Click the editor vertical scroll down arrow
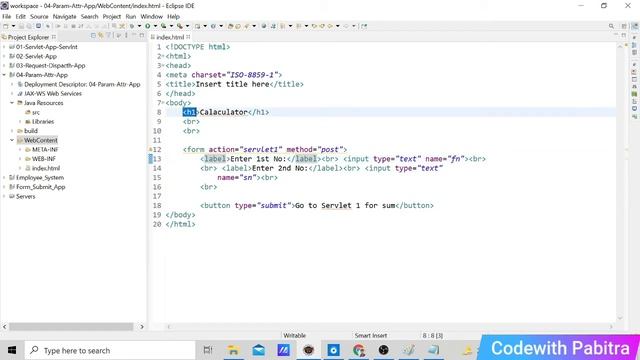The image size is (640, 360). coord(620,318)
